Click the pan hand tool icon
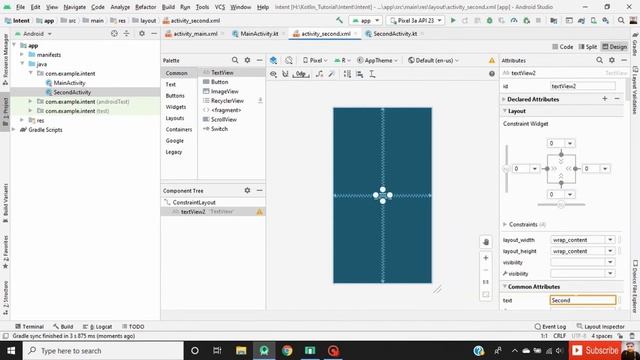 (x=486, y=242)
